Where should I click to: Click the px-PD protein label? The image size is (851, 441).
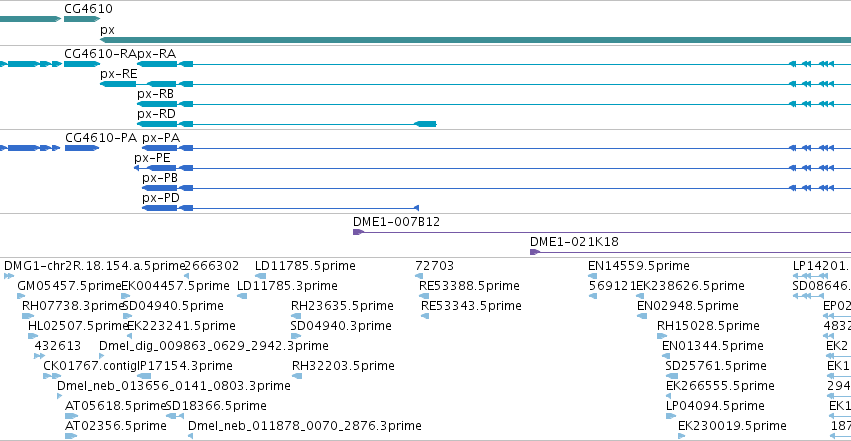[161, 198]
